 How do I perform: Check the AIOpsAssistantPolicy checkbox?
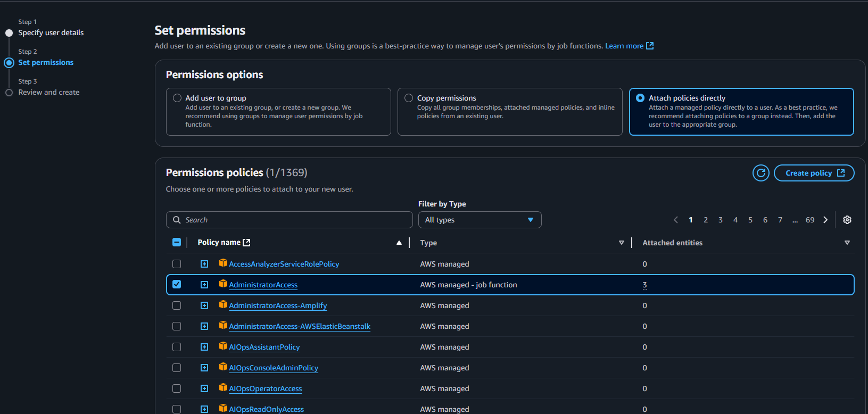click(177, 347)
